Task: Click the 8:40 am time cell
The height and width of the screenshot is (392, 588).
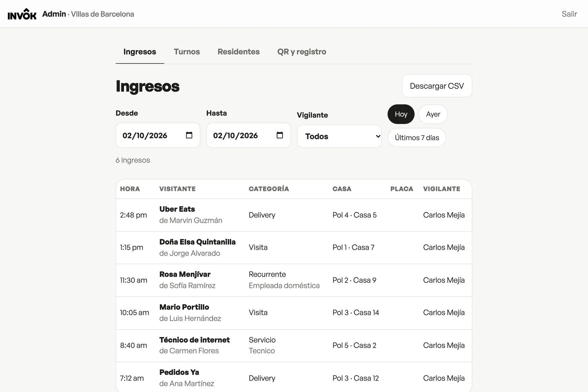Action: coord(133,345)
